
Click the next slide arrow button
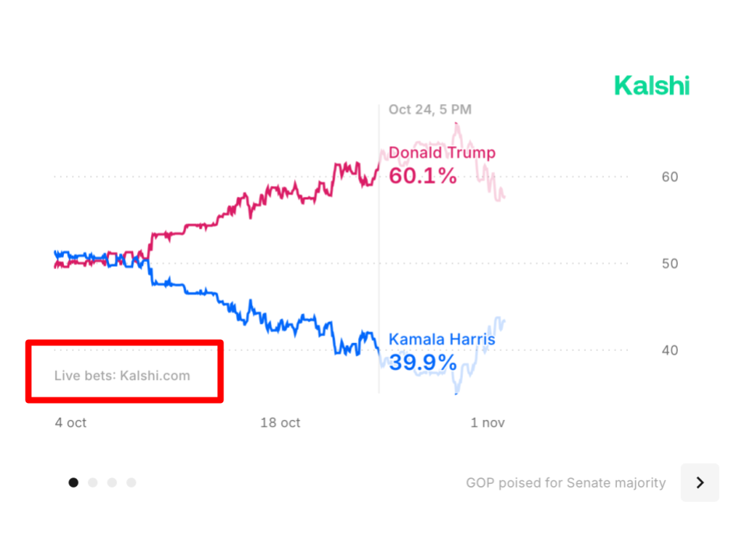700,482
